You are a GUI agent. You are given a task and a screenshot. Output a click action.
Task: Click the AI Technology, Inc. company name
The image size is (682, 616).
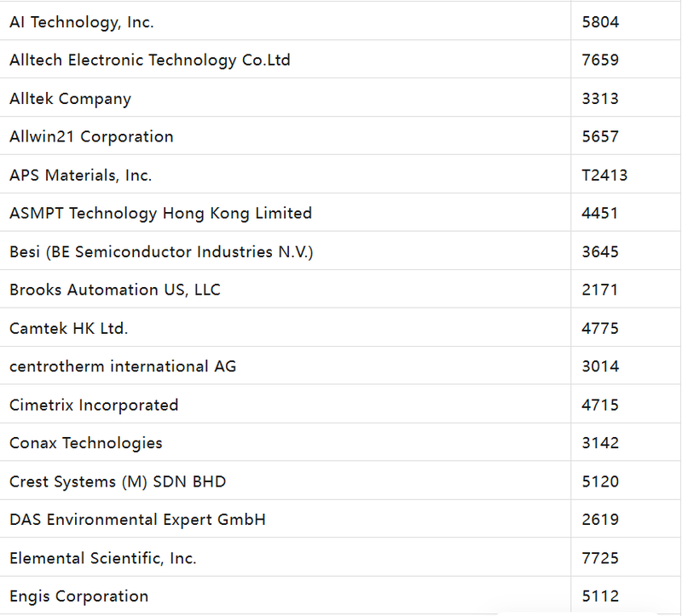(x=82, y=23)
